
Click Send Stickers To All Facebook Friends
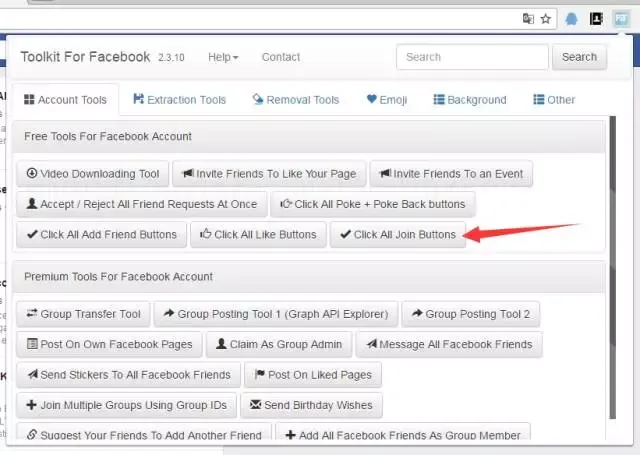[129, 375]
